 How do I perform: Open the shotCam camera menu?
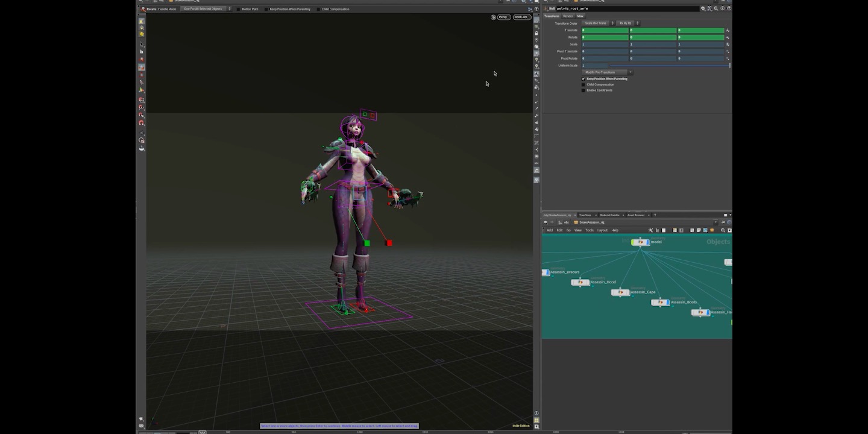point(521,17)
